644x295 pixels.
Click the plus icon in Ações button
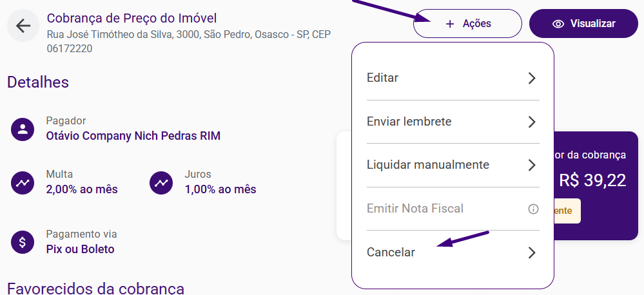tap(450, 24)
